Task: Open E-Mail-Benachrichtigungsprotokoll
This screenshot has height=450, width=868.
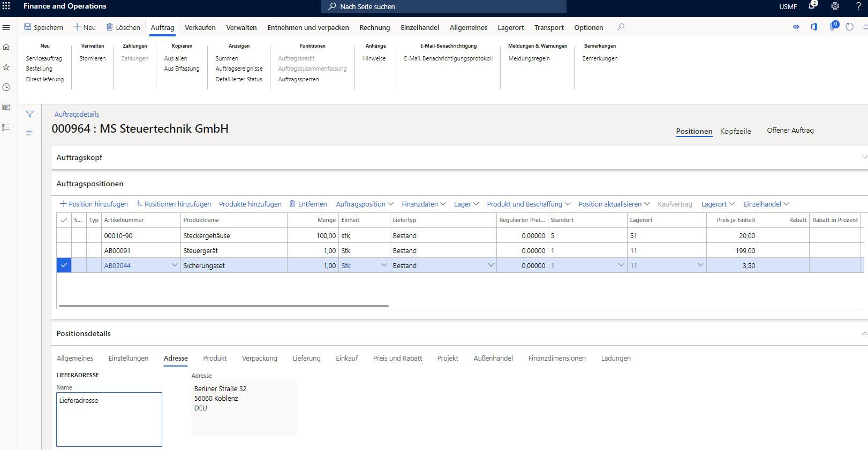Action: tap(448, 58)
